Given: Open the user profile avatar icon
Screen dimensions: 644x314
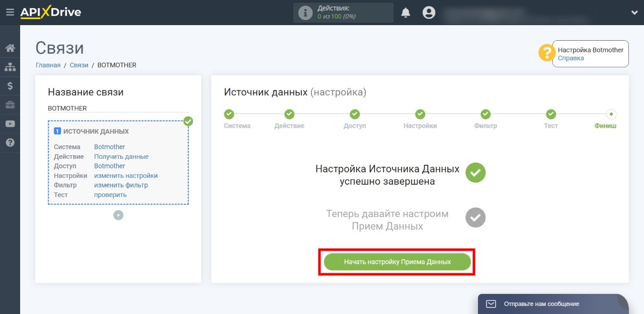Looking at the screenshot, I should tap(429, 13).
